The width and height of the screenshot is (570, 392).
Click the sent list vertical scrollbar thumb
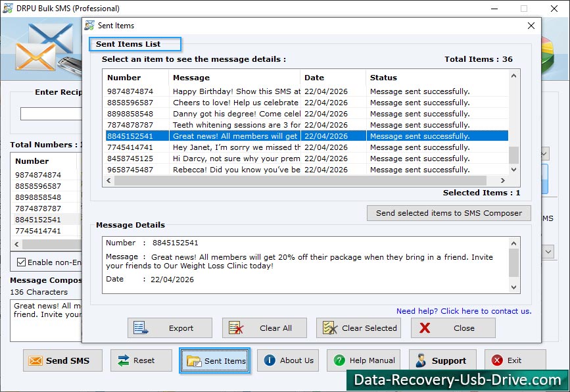click(x=513, y=155)
